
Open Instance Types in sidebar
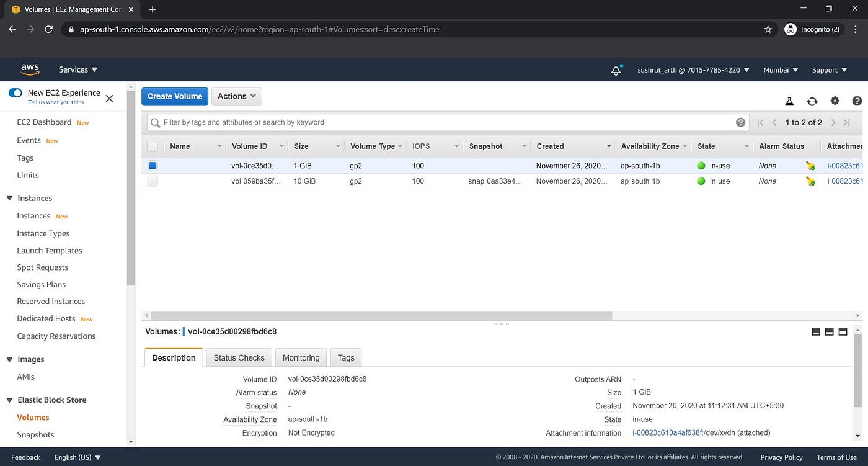point(43,233)
